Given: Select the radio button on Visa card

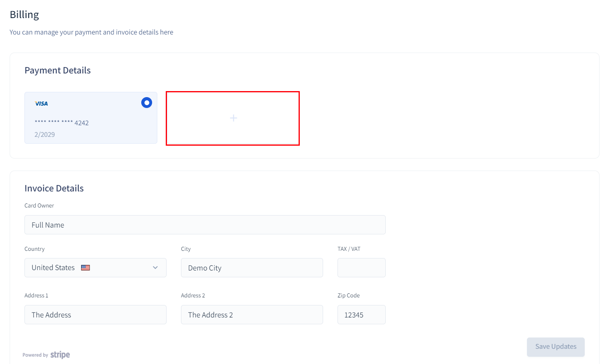Looking at the screenshot, I should pyautogui.click(x=146, y=103).
